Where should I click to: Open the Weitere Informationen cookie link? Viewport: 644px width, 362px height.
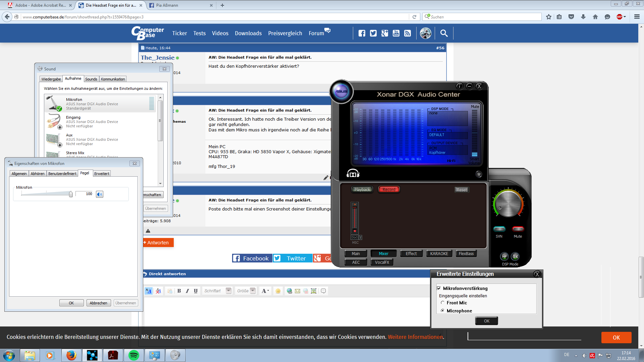coord(415,337)
